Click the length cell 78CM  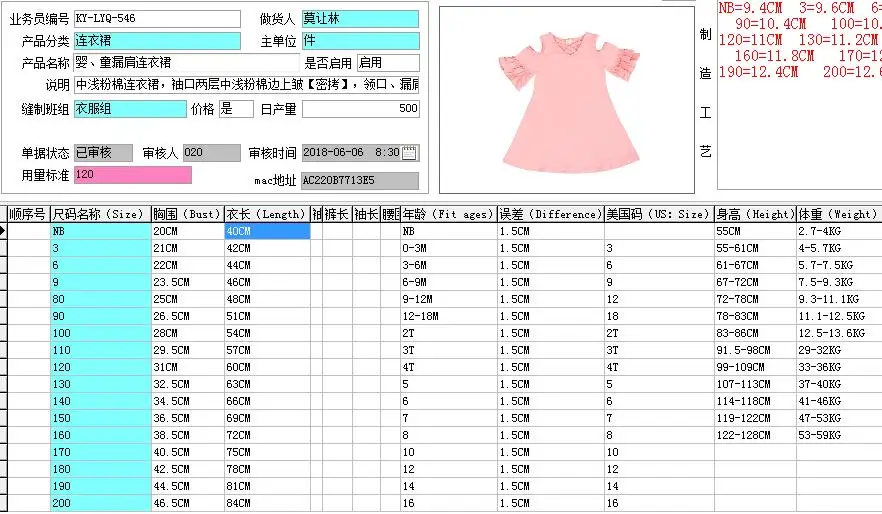pyautogui.click(x=267, y=469)
